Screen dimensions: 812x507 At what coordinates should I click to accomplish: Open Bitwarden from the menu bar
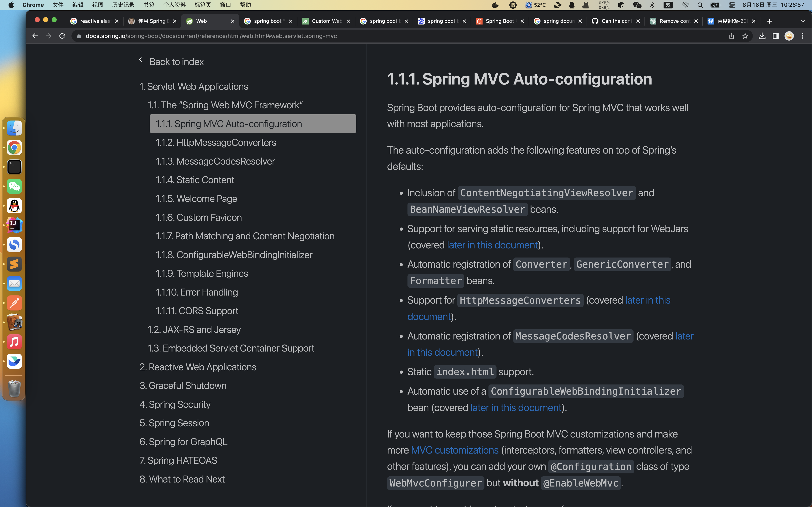(513, 5)
